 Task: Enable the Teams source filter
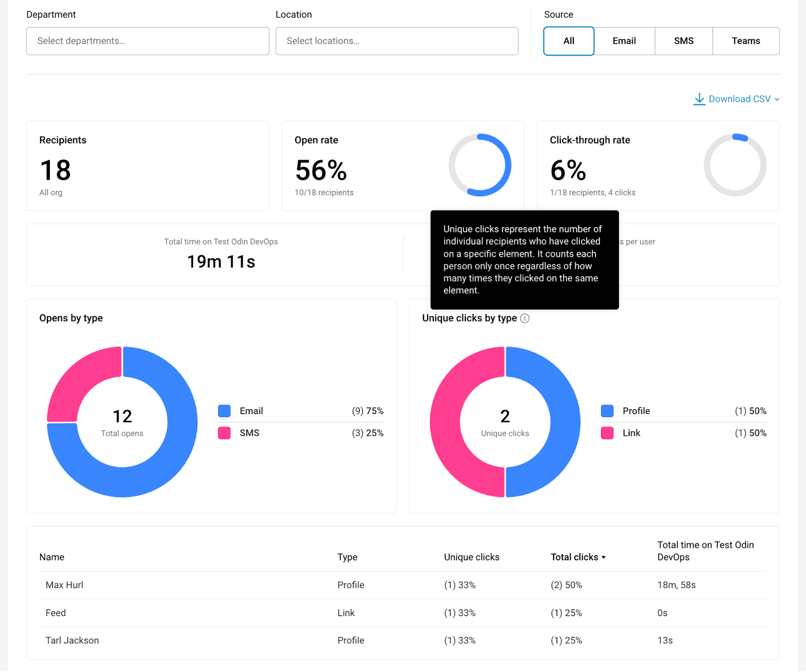point(746,41)
